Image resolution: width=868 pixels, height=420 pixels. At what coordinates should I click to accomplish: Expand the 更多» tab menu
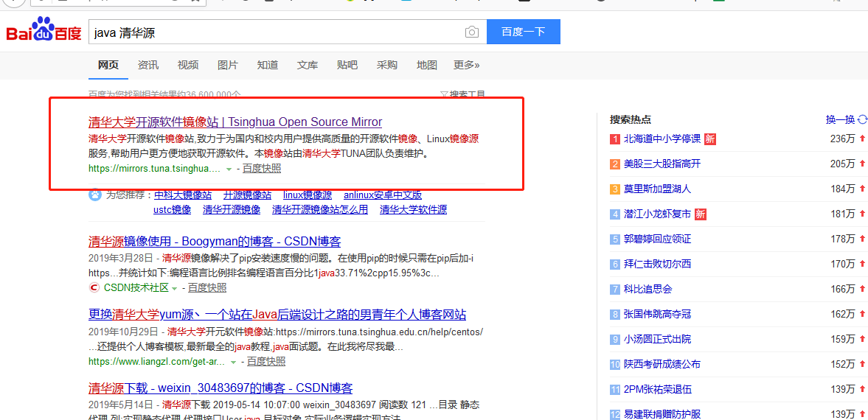coord(467,66)
